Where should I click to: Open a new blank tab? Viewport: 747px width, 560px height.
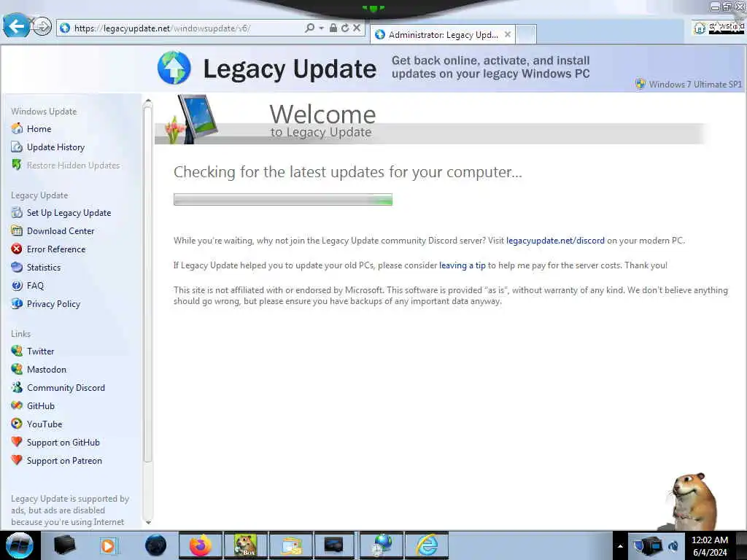[526, 35]
